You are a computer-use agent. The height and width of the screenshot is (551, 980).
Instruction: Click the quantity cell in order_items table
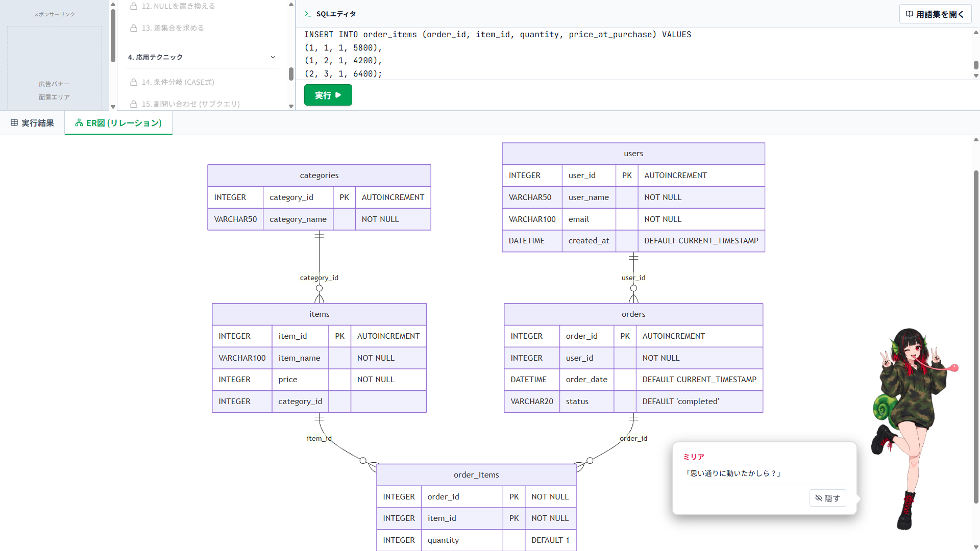coord(462,540)
